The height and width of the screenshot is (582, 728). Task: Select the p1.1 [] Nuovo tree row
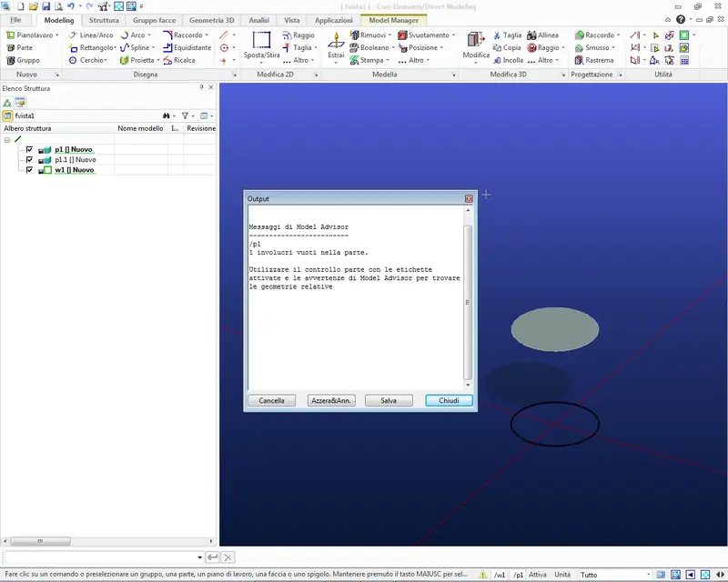click(x=76, y=160)
